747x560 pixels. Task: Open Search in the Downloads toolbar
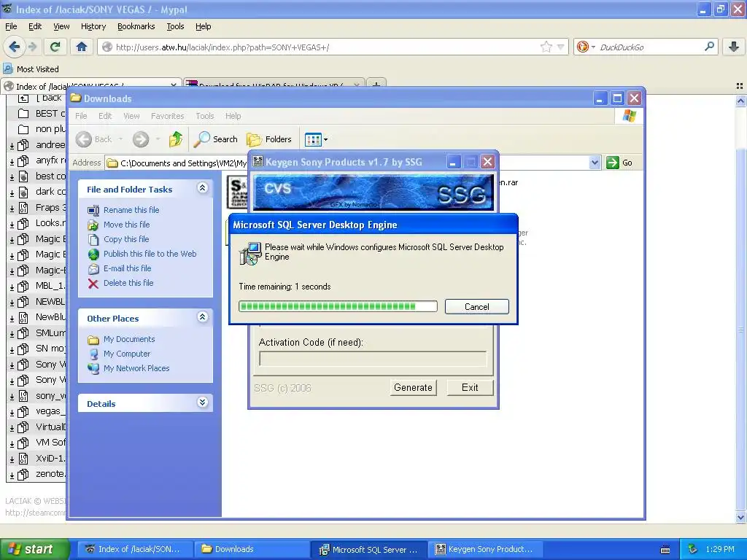(215, 139)
